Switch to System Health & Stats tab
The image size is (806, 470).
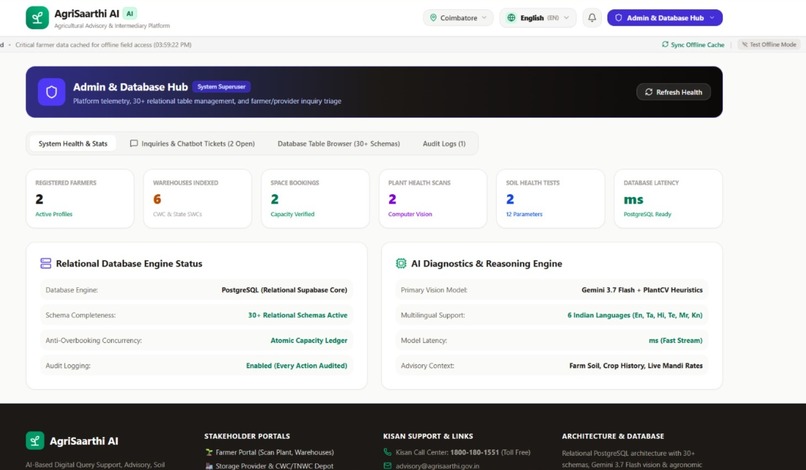click(73, 143)
